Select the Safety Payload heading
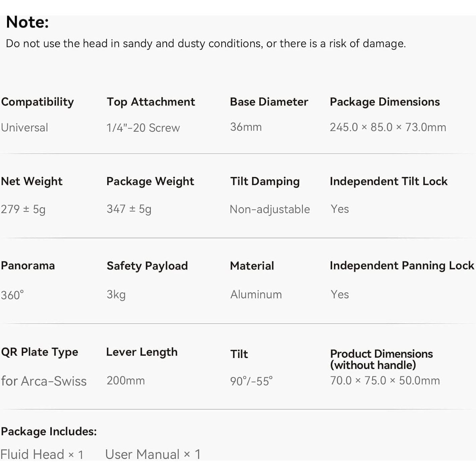 147,266
